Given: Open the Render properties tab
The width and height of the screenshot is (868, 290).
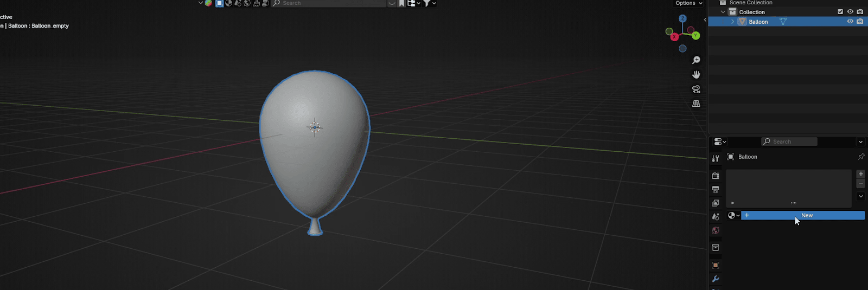Looking at the screenshot, I should click(716, 176).
